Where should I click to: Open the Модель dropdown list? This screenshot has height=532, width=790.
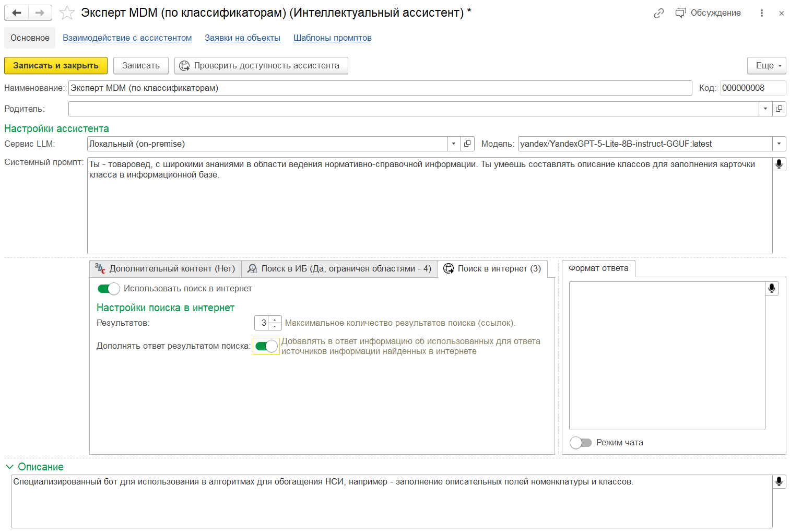[778, 144]
